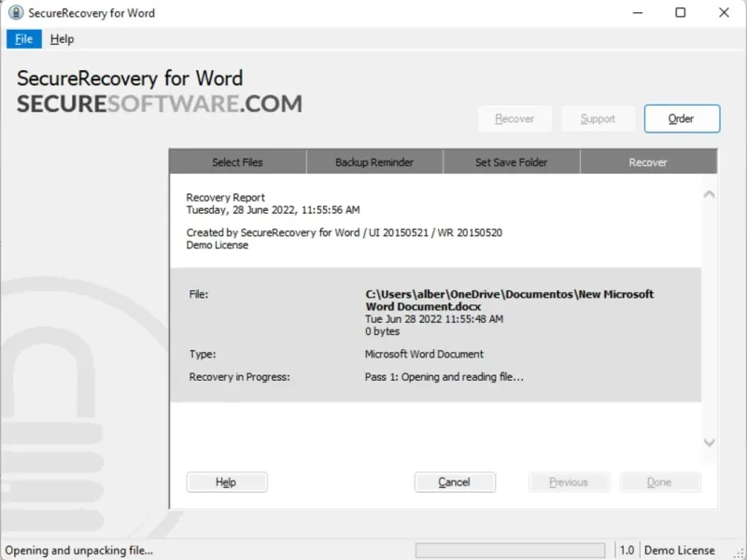Click 'Demo License' in the status bar
Image resolution: width=747 pixels, height=560 pixels.
pyautogui.click(x=680, y=551)
